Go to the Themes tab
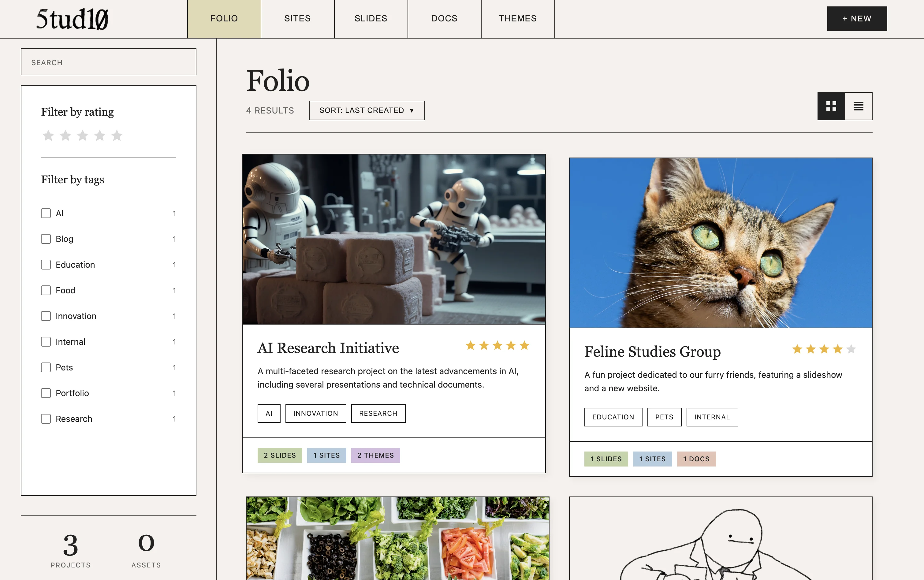This screenshot has height=580, width=924. point(517,18)
